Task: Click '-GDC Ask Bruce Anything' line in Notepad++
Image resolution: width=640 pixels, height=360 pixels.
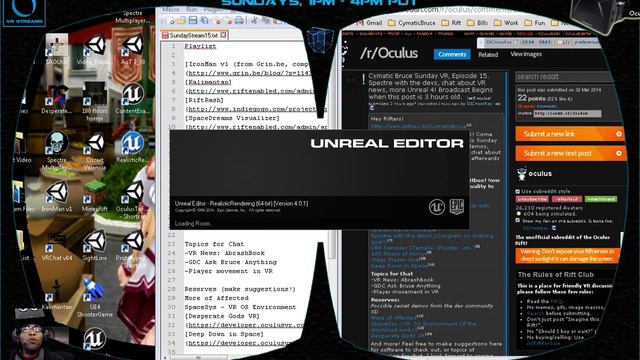Action: tap(230, 262)
